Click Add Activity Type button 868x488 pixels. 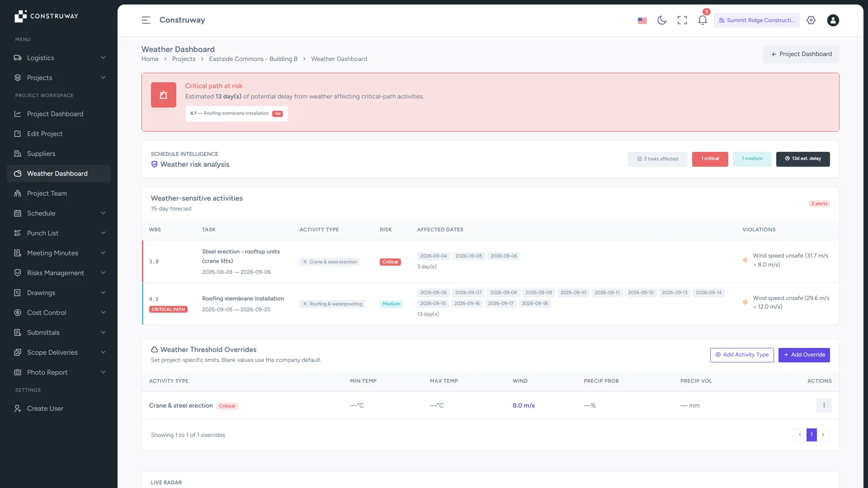742,355
